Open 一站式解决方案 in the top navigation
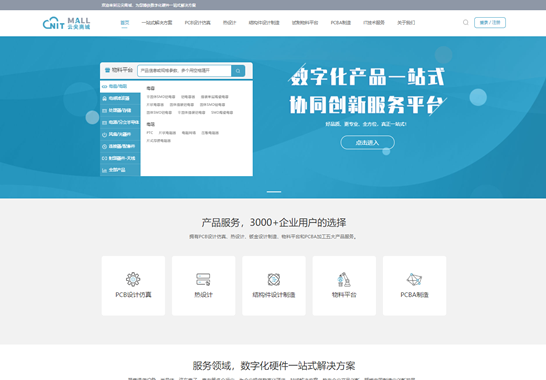Image resolution: width=546 pixels, height=380 pixels. [x=157, y=23]
